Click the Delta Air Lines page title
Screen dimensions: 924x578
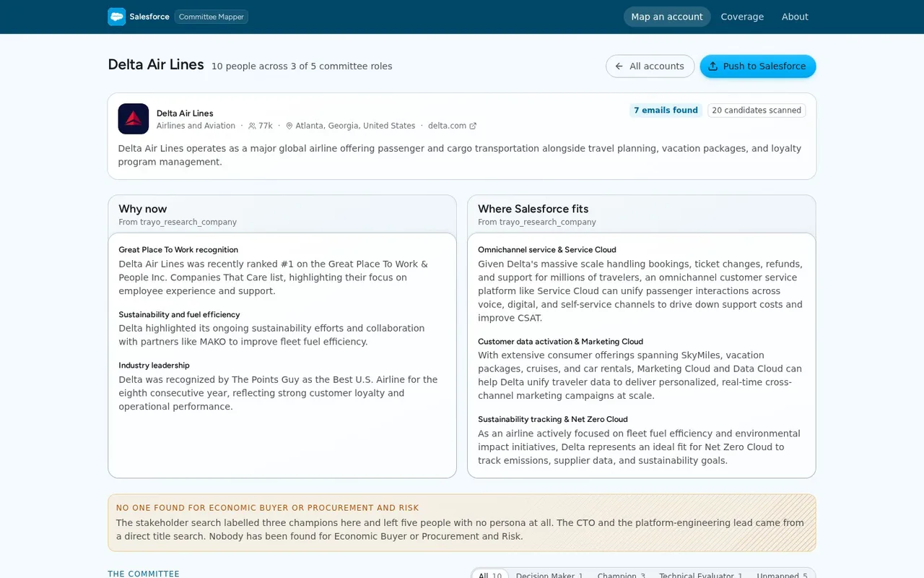coord(156,65)
